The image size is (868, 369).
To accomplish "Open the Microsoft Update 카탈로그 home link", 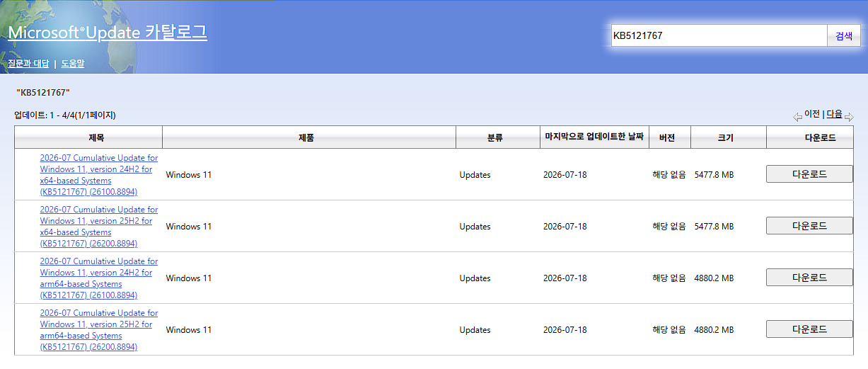I will [x=108, y=32].
